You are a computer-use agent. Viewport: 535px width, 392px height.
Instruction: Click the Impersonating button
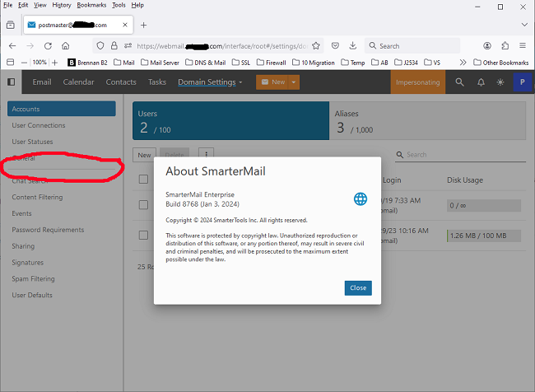(x=417, y=82)
